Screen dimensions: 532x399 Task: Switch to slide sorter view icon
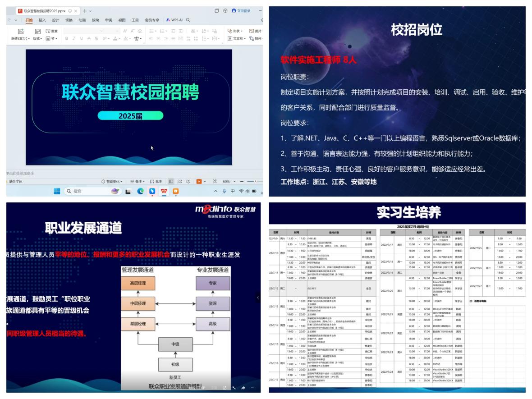pos(179,181)
